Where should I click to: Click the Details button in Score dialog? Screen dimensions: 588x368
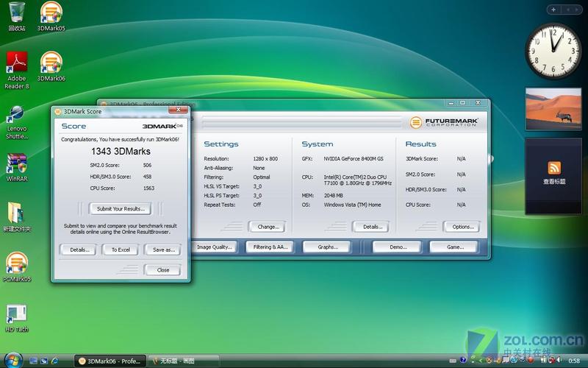pyautogui.click(x=78, y=250)
